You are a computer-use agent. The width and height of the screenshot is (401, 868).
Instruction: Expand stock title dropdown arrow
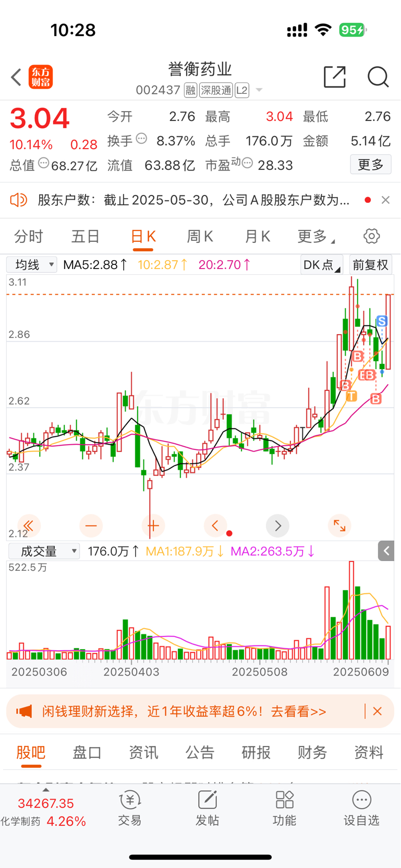tap(259, 91)
